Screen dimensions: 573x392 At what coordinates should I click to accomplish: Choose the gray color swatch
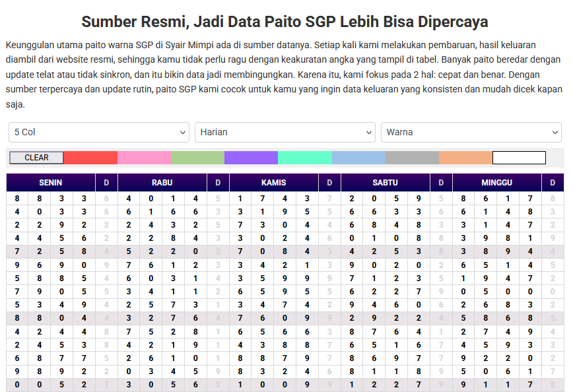point(411,158)
